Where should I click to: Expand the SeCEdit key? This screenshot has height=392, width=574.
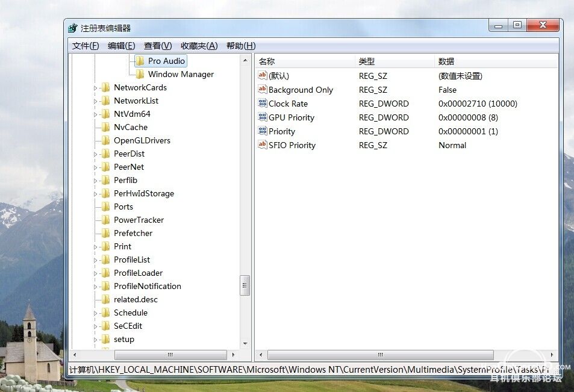point(95,326)
